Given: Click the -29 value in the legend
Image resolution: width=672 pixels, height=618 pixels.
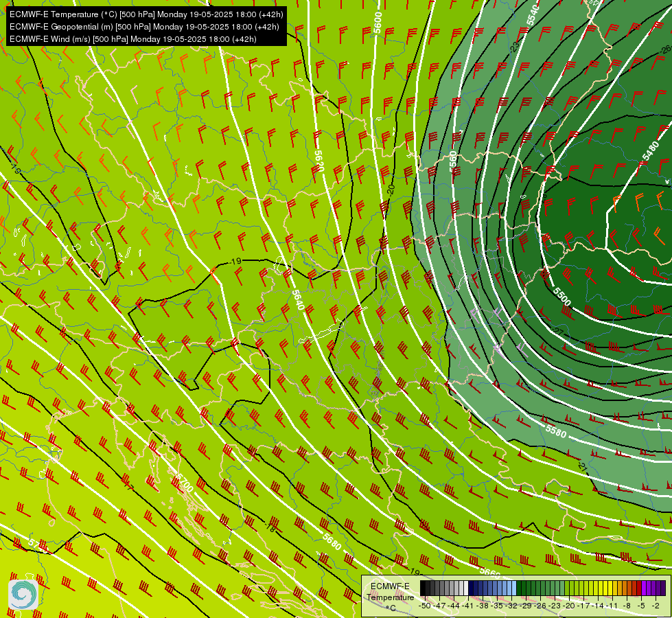Looking at the screenshot, I should 526,606.
